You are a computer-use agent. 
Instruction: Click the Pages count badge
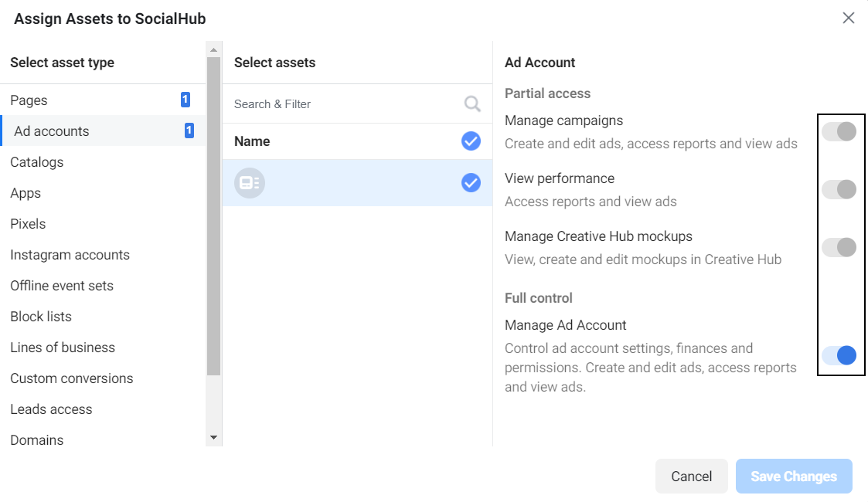[186, 100]
